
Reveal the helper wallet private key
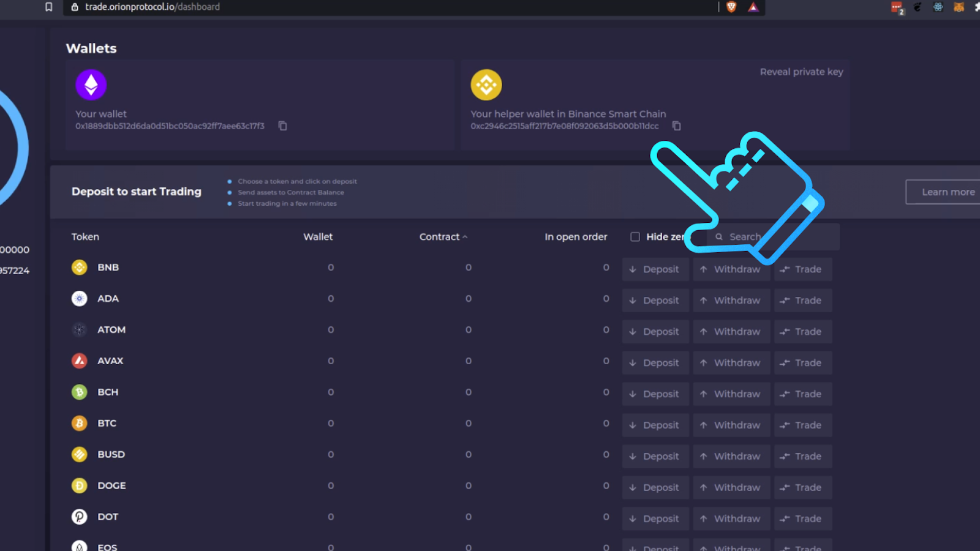tap(802, 72)
